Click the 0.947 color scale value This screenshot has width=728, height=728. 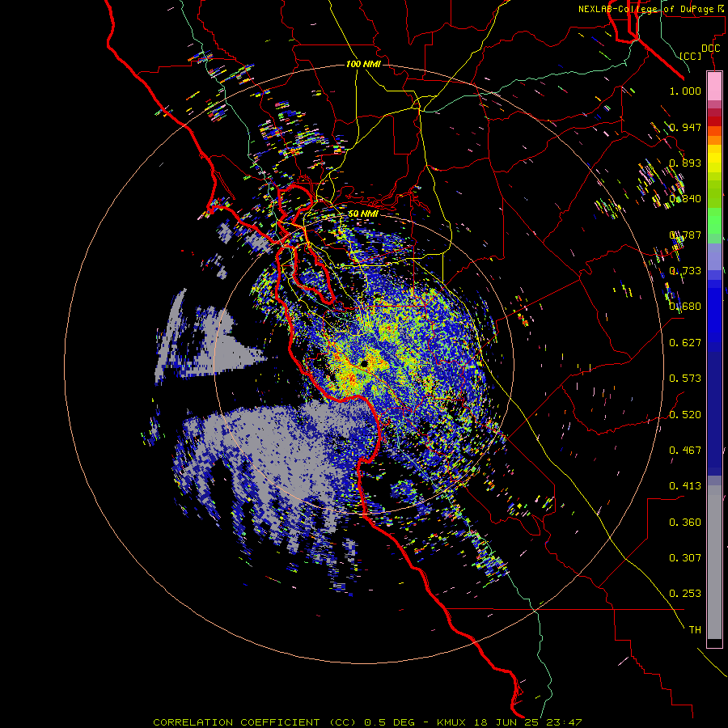685,127
